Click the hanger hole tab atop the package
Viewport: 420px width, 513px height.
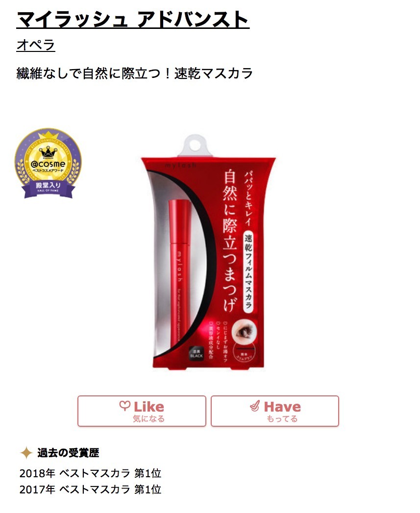[x=196, y=146]
